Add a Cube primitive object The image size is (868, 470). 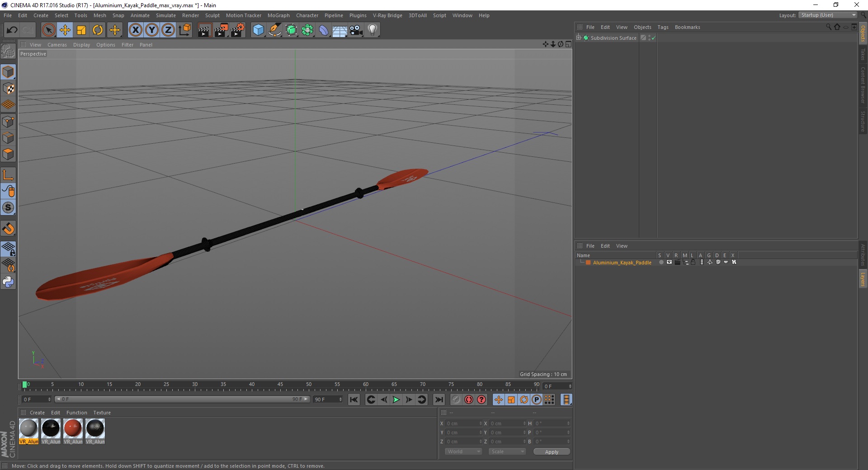point(258,30)
